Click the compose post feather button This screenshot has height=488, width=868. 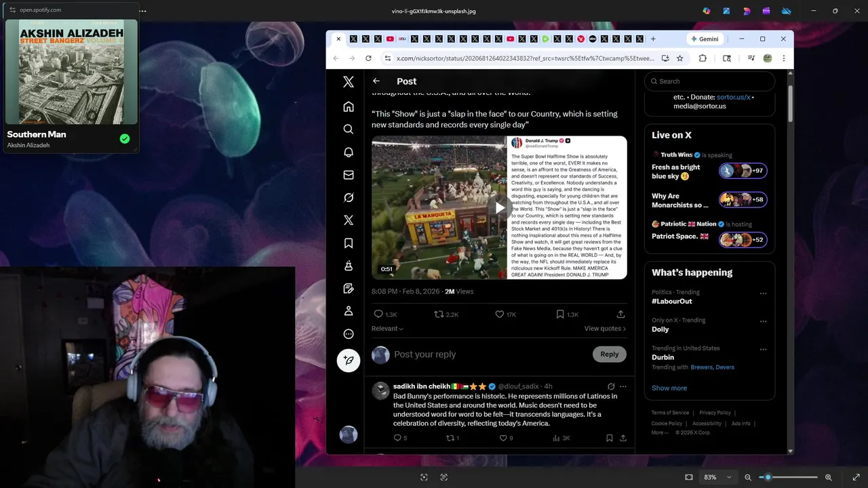(x=349, y=360)
